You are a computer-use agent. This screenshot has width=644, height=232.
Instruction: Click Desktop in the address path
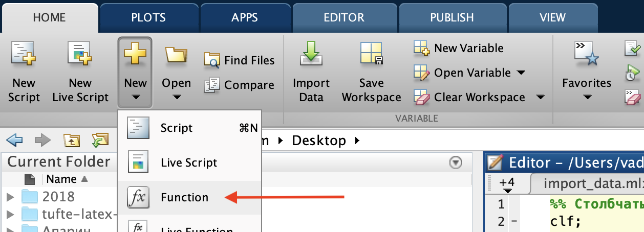coord(319,140)
